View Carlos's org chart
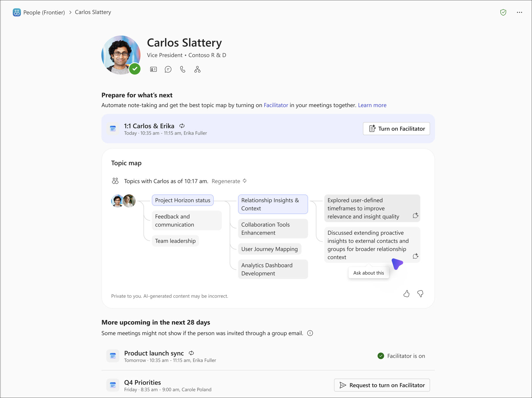The height and width of the screenshot is (398, 532). click(x=197, y=69)
